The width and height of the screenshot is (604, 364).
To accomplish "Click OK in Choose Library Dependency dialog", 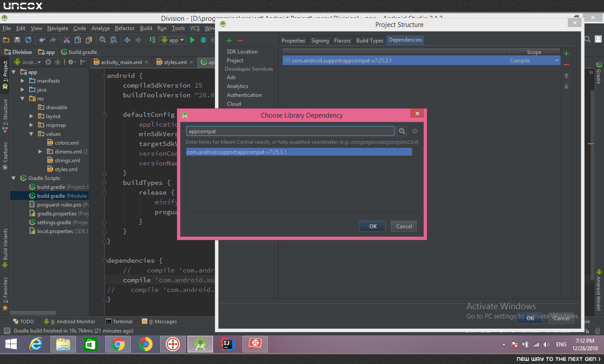I will 373,226.
